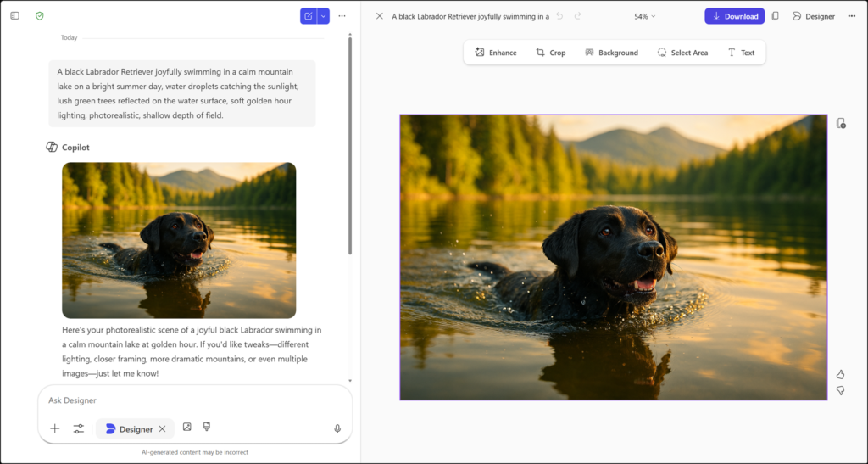The height and width of the screenshot is (464, 868).
Task: Close the image editor panel
Action: (x=380, y=16)
